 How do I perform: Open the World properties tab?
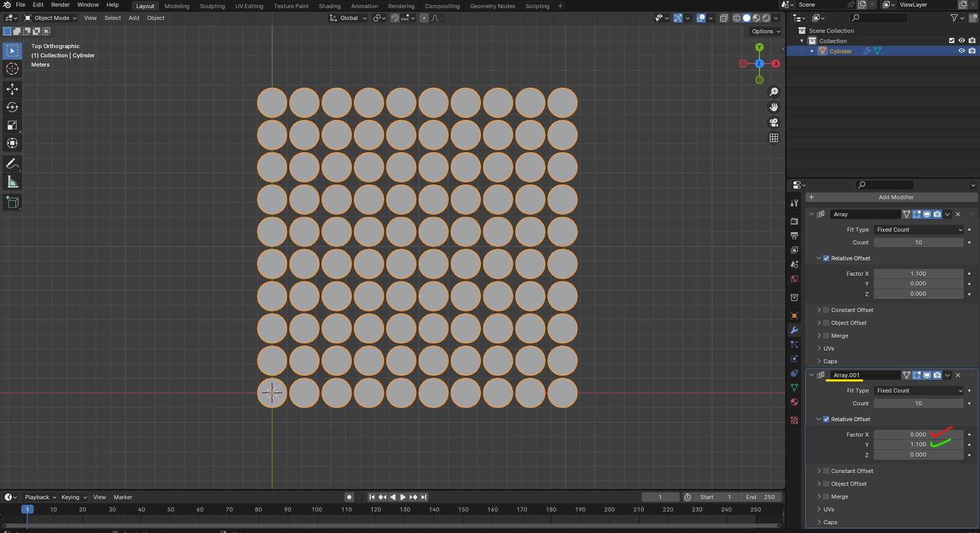[794, 279]
